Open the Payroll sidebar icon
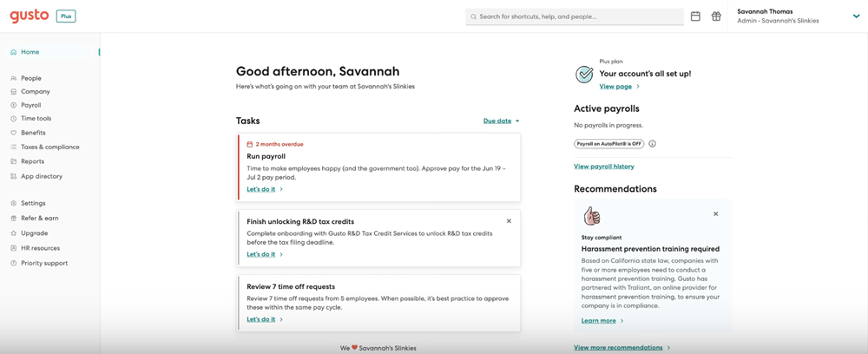The width and height of the screenshot is (868, 354). (x=14, y=105)
